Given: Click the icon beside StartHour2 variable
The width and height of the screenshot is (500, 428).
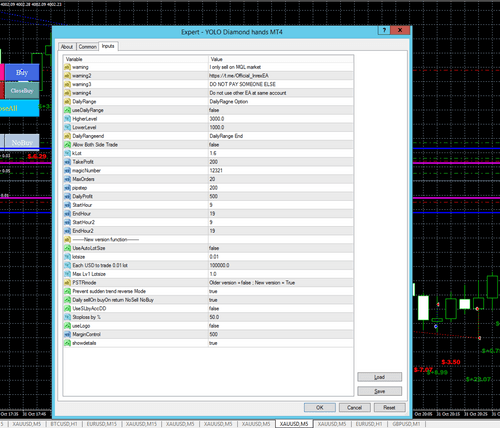Looking at the screenshot, I should (x=68, y=222).
